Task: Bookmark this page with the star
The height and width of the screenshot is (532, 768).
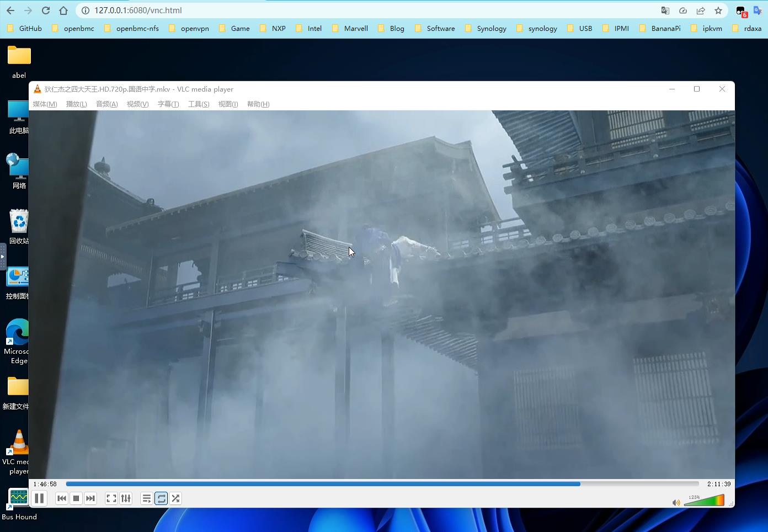Action: pos(718,10)
